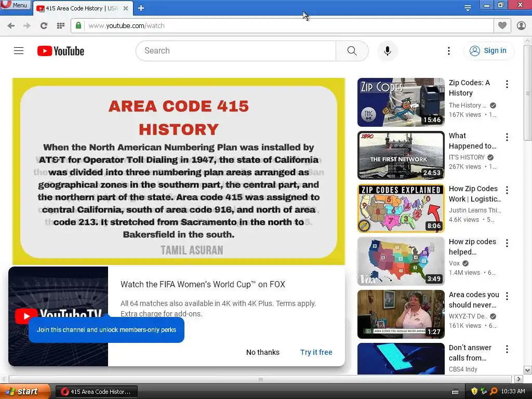This screenshot has width=532, height=399.
Task: Open How zip codes helped... title
Action: [472, 247]
